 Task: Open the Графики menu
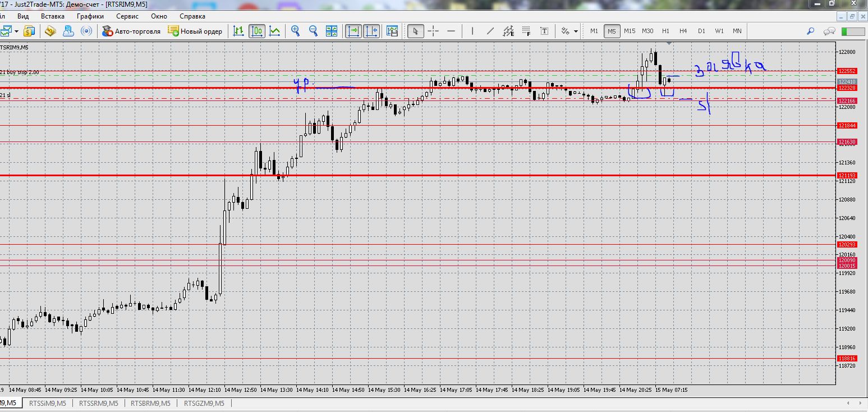[90, 16]
